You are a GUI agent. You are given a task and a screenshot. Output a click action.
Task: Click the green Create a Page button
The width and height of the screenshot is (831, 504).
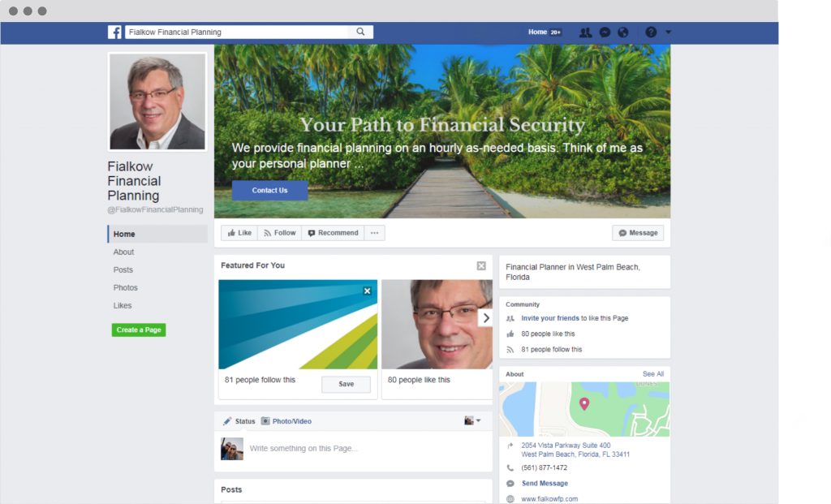[139, 330]
